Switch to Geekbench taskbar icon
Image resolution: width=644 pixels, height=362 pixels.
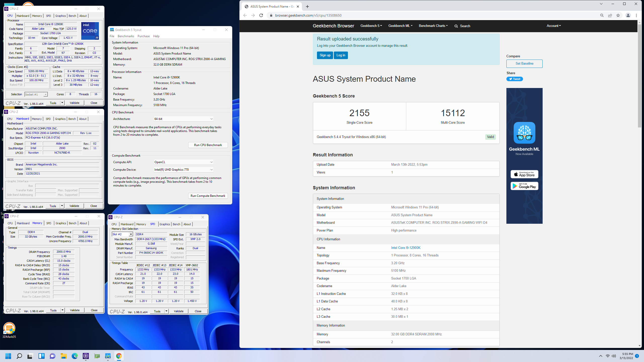pos(108,356)
